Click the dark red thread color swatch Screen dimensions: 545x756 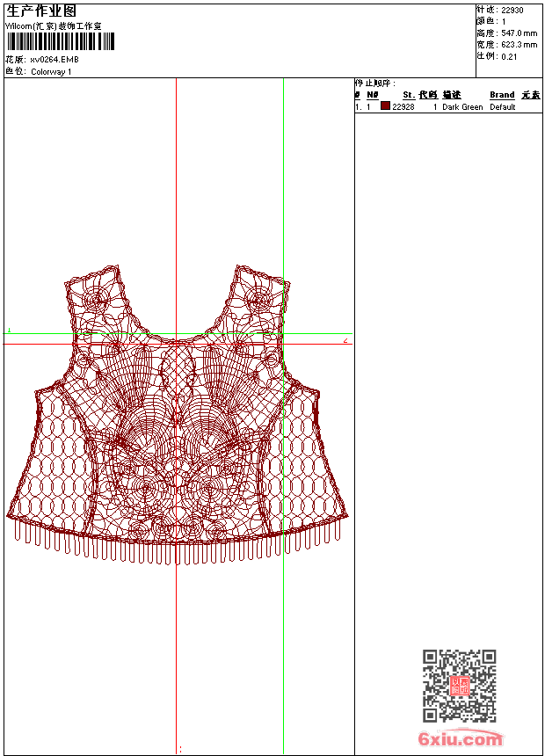tap(385, 106)
